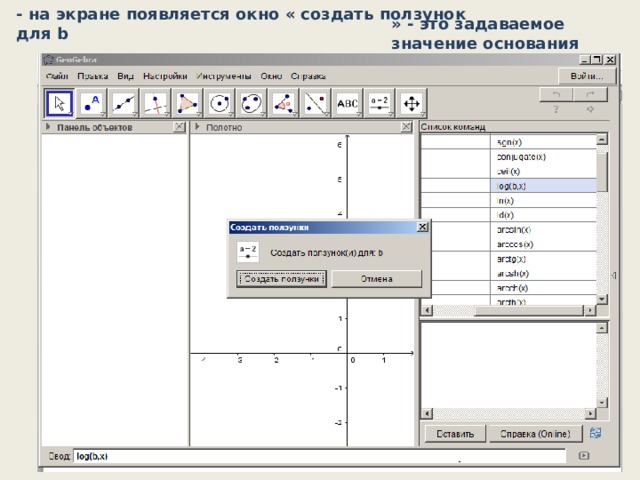This screenshot has height=480, width=640.
Task: Click the Войти sign-in button
Action: point(587,76)
